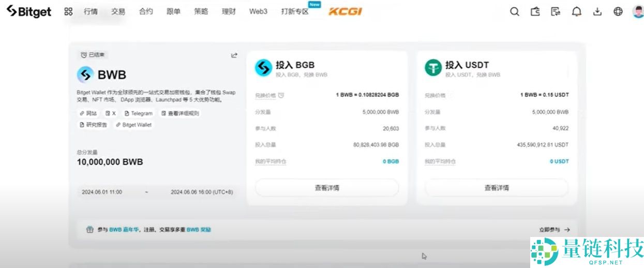Click 1 BWB = 0.10828204 BGB rate
This screenshot has width=644, height=268.
pyautogui.click(x=368, y=95)
